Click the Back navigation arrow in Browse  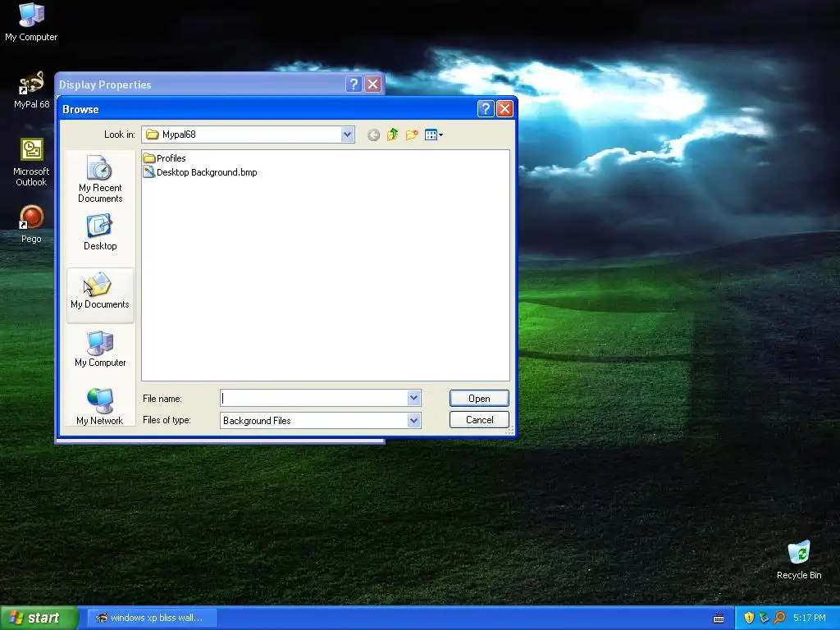[x=373, y=135]
